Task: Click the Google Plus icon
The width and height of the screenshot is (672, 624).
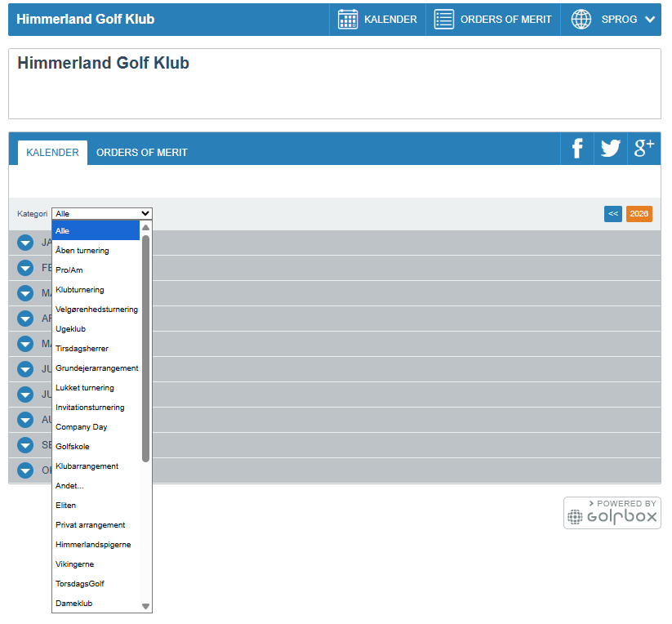Action: coord(643,149)
